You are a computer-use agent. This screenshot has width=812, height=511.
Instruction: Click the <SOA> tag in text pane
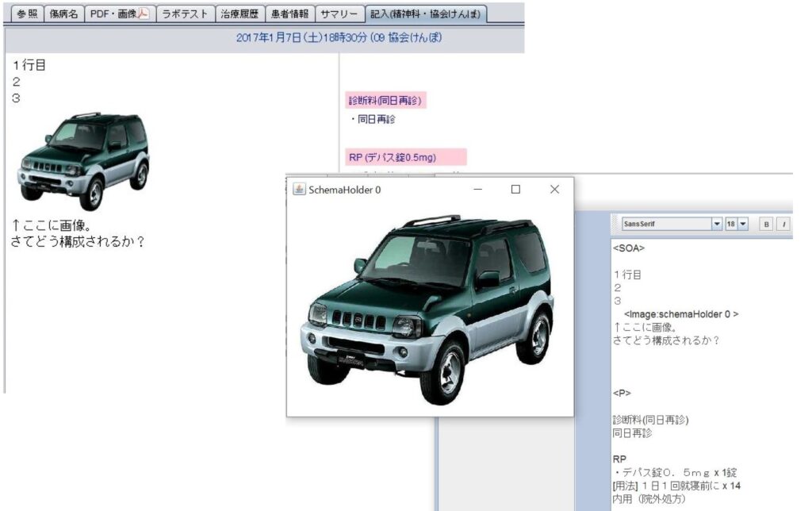pyautogui.click(x=629, y=248)
